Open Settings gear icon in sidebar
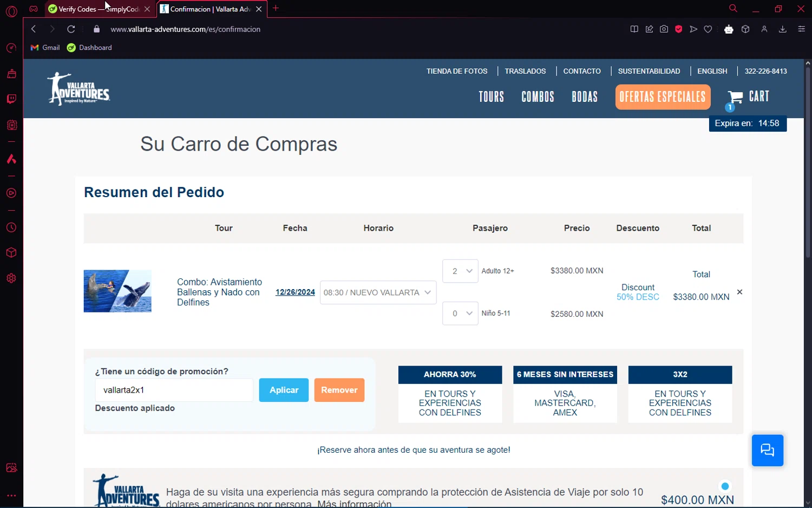The width and height of the screenshot is (812, 508). tap(11, 278)
